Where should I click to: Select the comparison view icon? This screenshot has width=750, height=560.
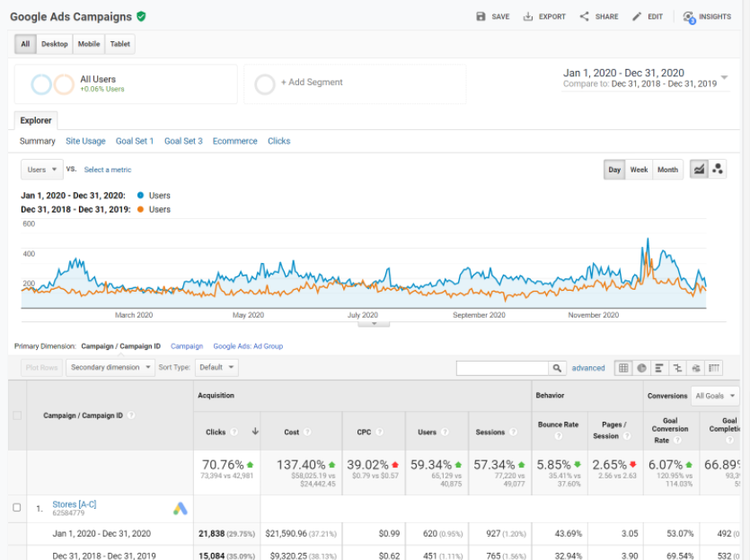tap(677, 368)
